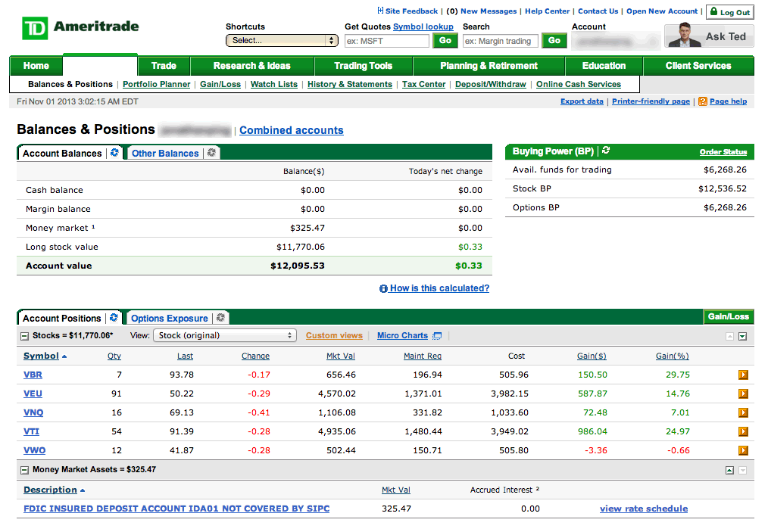The height and width of the screenshot is (532, 768).
Task: Click the Gain/Loss button in positions header
Action: (x=729, y=316)
